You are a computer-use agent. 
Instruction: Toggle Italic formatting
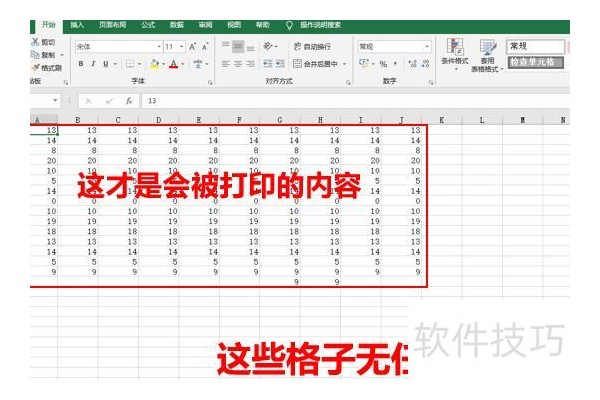pos(93,64)
